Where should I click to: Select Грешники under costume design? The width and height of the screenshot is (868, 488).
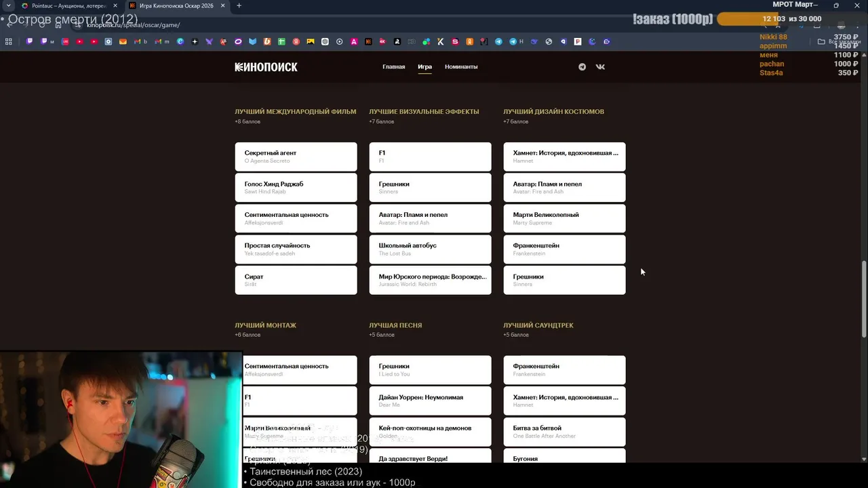point(564,280)
